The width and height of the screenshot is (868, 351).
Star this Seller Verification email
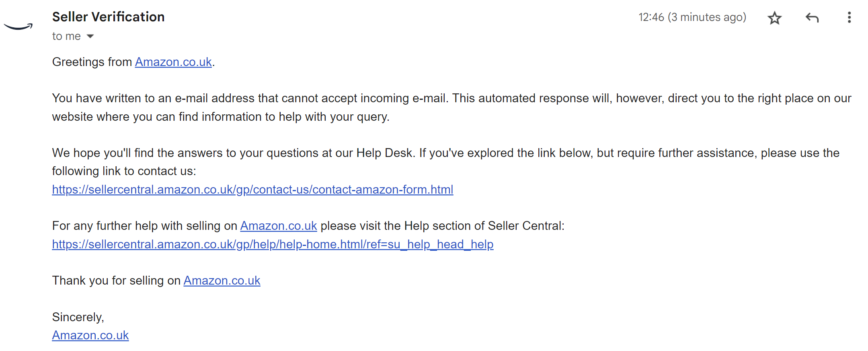774,18
